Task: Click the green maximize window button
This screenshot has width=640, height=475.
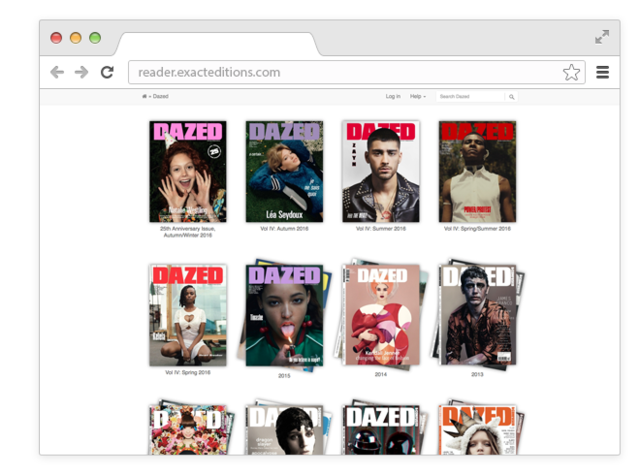Action: click(95, 38)
